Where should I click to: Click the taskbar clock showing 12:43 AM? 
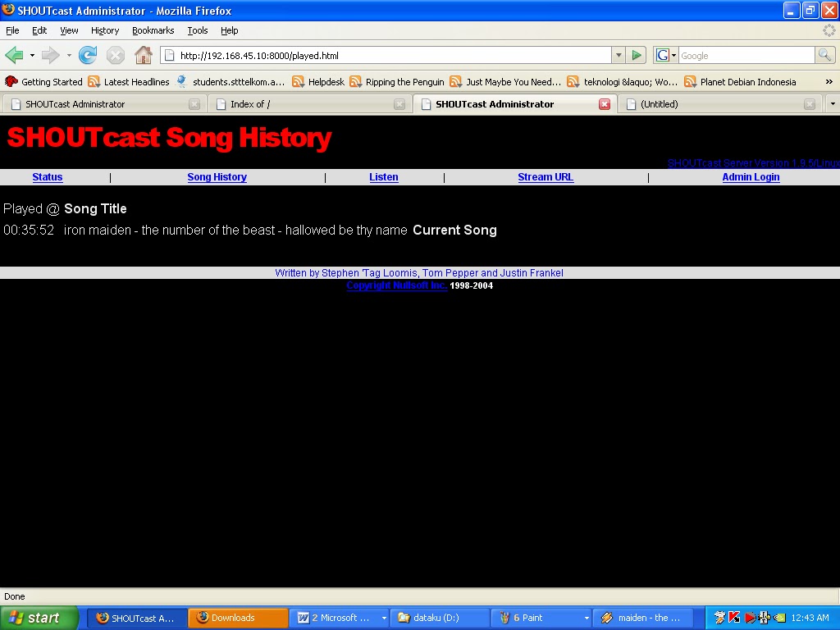click(810, 618)
